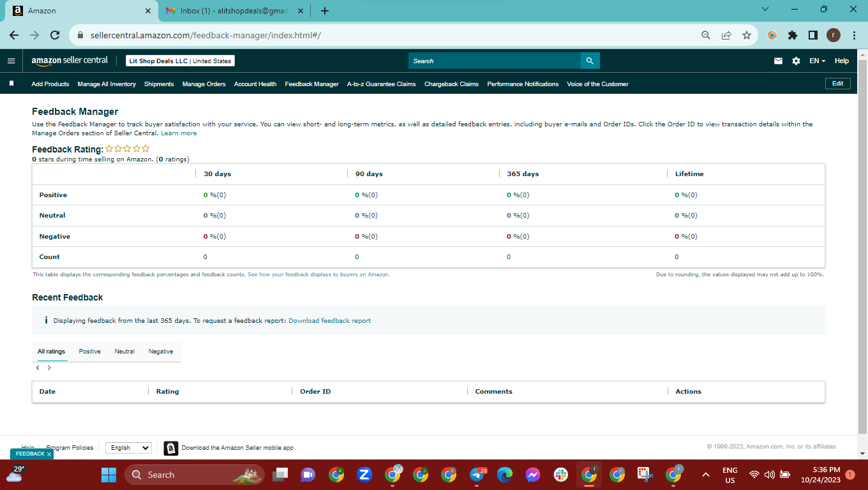
Task: Open Program Policies in the footer
Action: pos(70,448)
